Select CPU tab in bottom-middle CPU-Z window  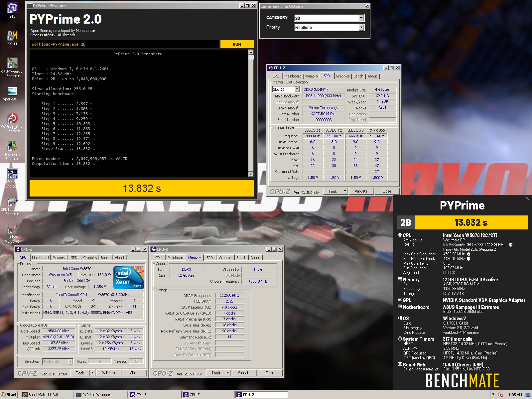pyautogui.click(x=159, y=258)
